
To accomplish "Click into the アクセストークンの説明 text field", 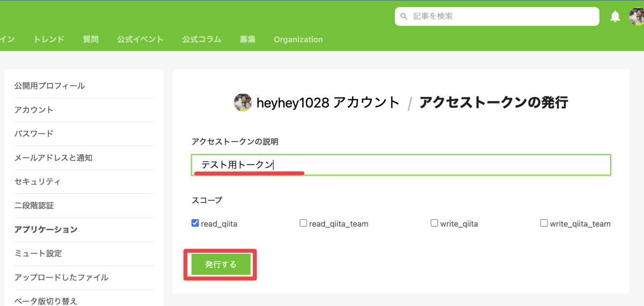I will (401, 165).
